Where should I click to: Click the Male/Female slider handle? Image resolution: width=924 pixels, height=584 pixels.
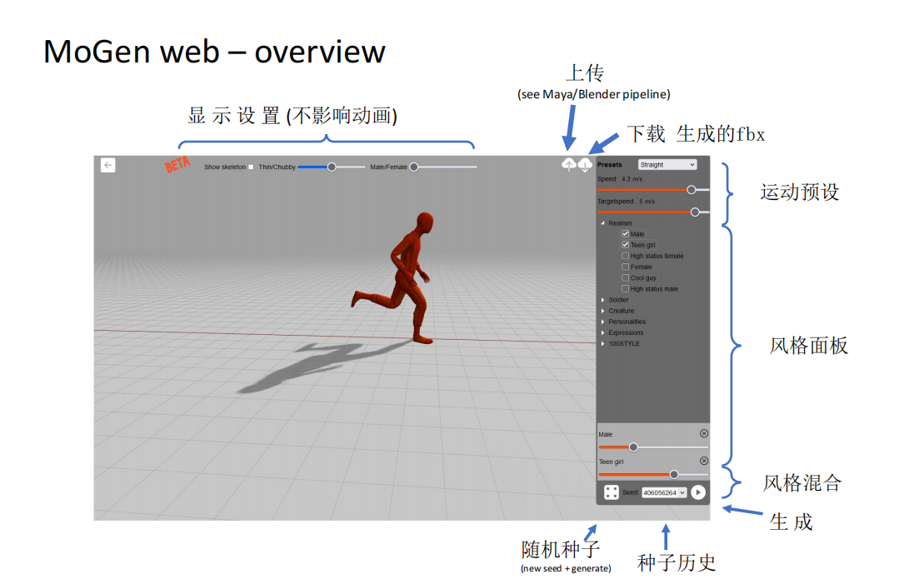pyautogui.click(x=414, y=167)
